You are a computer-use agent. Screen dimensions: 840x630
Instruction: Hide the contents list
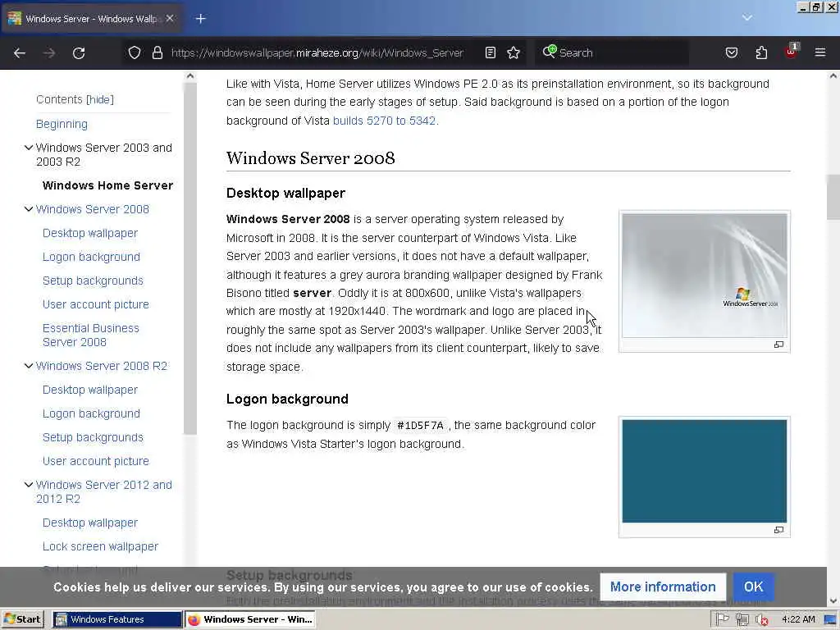(x=100, y=99)
